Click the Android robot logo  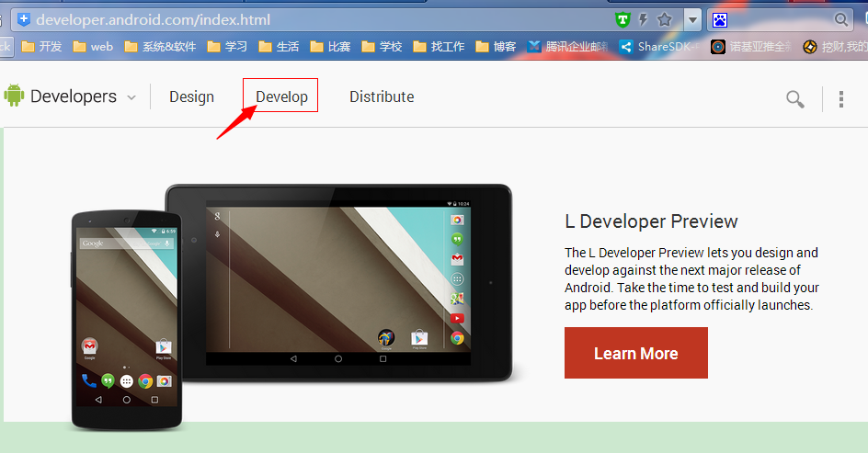coord(14,96)
